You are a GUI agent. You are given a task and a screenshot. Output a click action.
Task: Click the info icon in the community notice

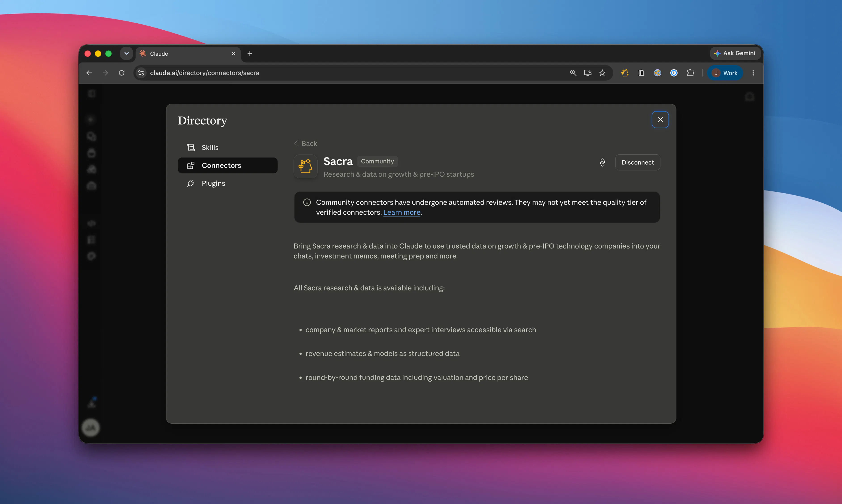click(307, 202)
